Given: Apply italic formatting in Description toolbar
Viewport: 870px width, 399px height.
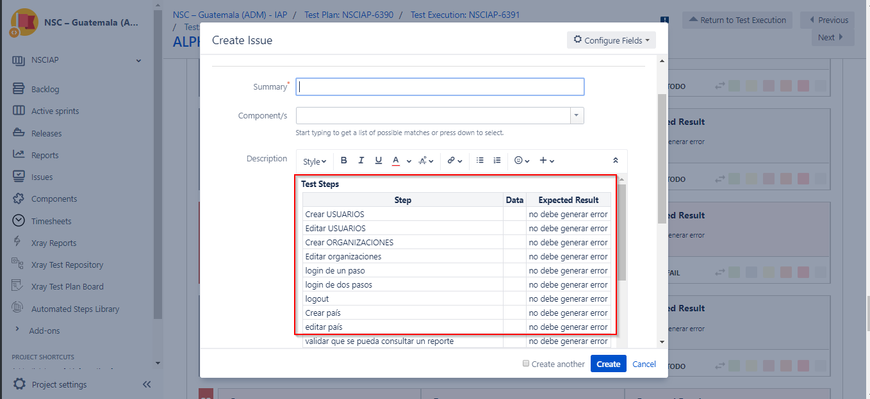Looking at the screenshot, I should (361, 160).
